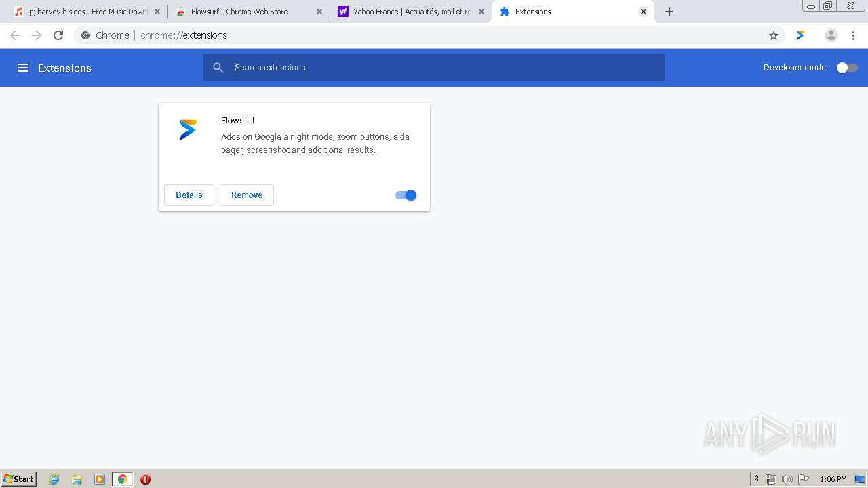868x488 pixels.
Task: Open a new tab with the plus button
Action: coord(669,12)
